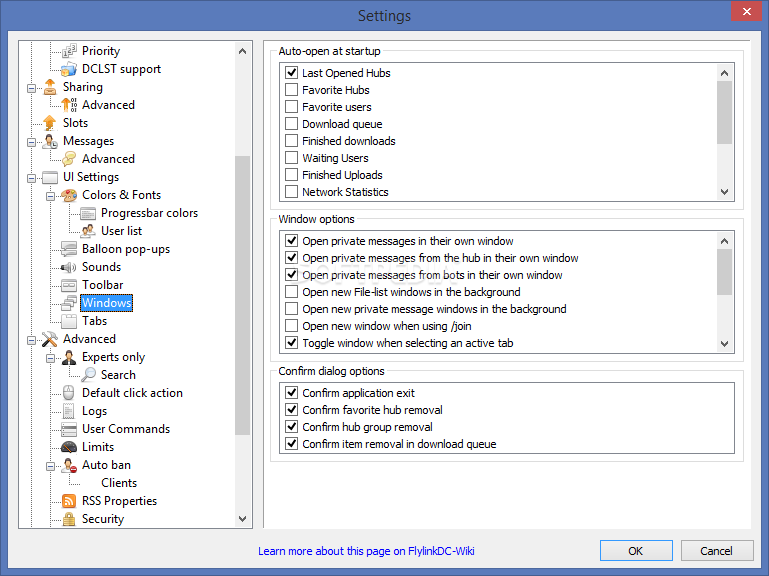Open the Slots settings page
This screenshot has width=769, height=576.
click(76, 123)
